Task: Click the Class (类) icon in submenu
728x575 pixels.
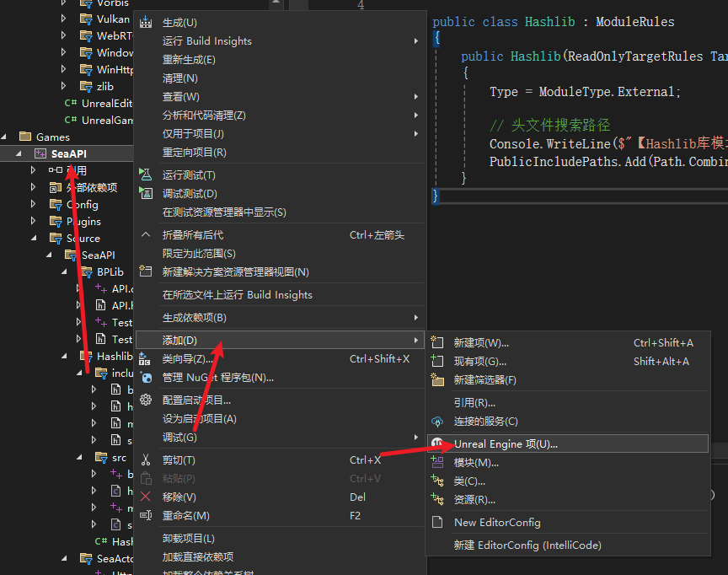Action: (x=437, y=481)
